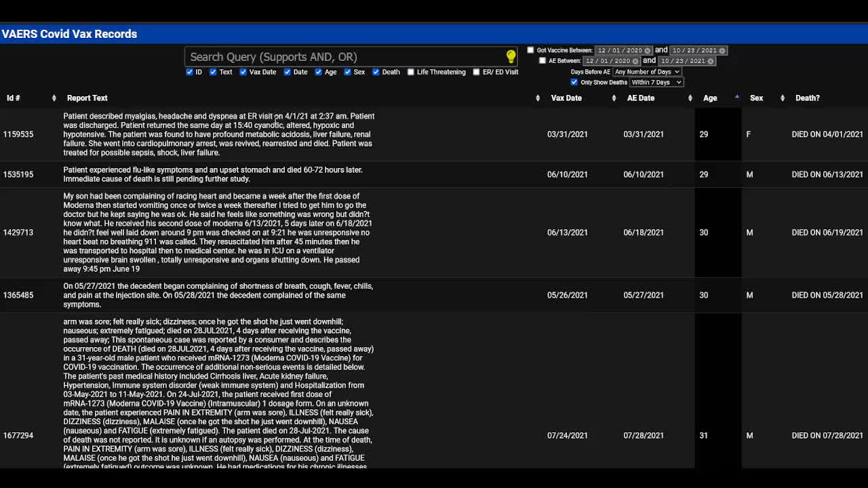Click the report text beginning 'arm was sore'

(218, 394)
